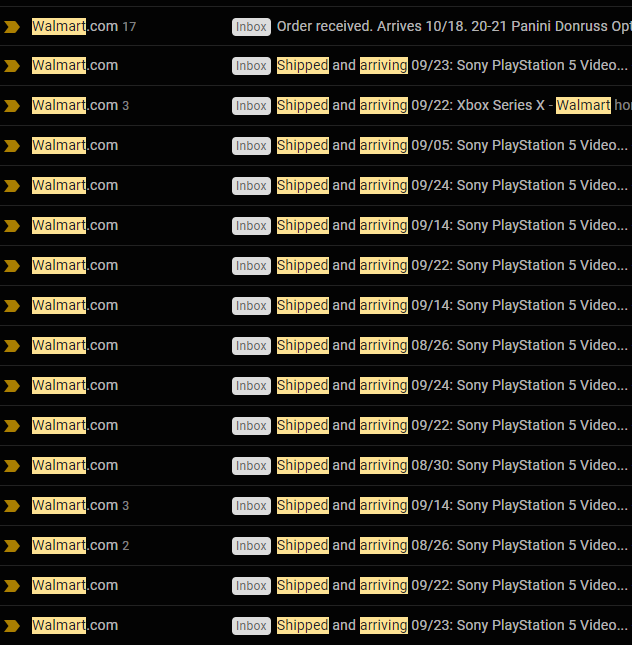Click Inbox label on 08/26 two-message thread
632x645 pixels.
point(251,546)
